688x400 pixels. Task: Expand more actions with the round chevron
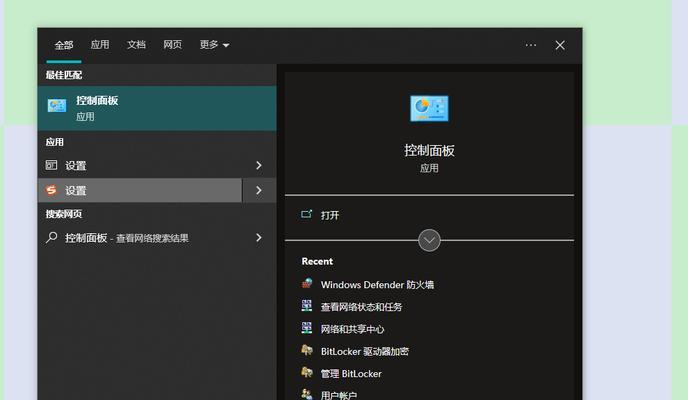429,240
